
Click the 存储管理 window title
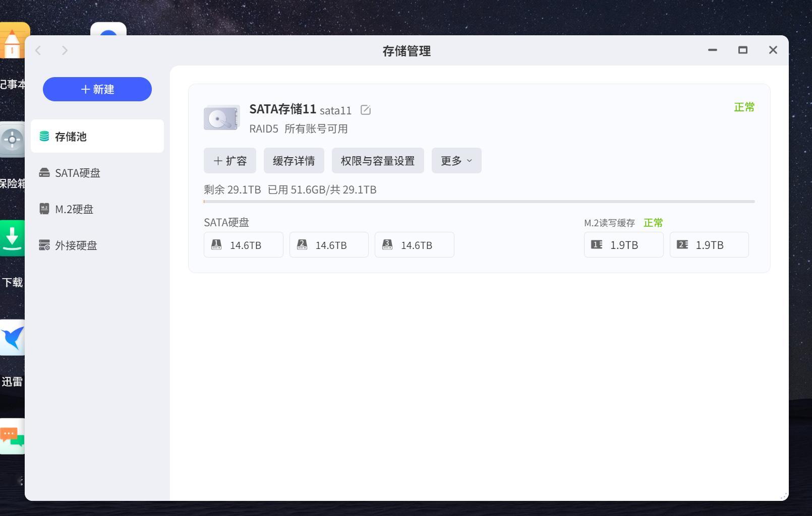tap(407, 51)
